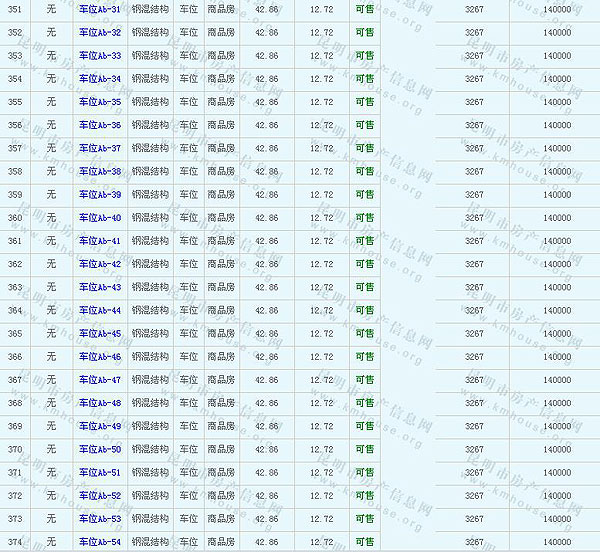Click the 可售 status in row 353
600x552 pixels.
pos(365,56)
